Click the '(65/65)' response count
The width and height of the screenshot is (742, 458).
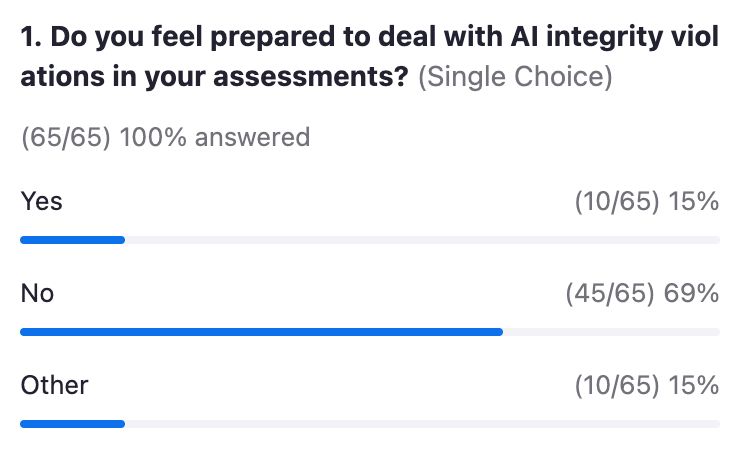point(66,137)
